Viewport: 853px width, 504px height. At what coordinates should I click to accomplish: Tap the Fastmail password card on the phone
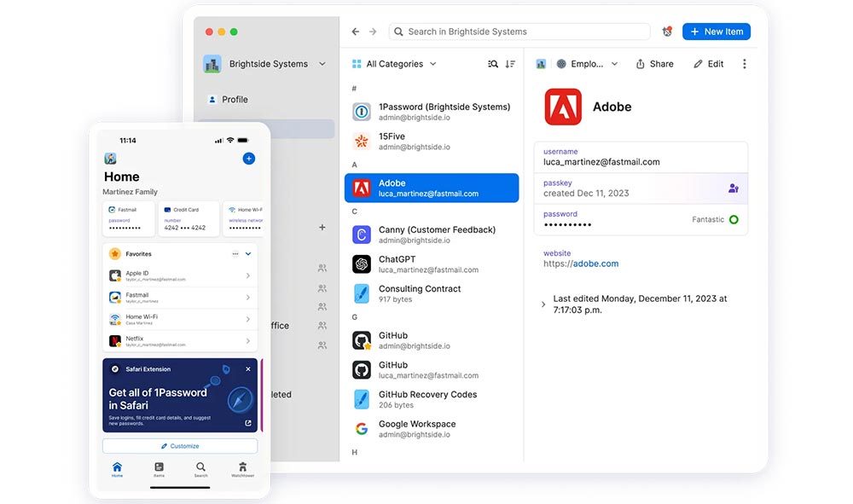(x=129, y=218)
